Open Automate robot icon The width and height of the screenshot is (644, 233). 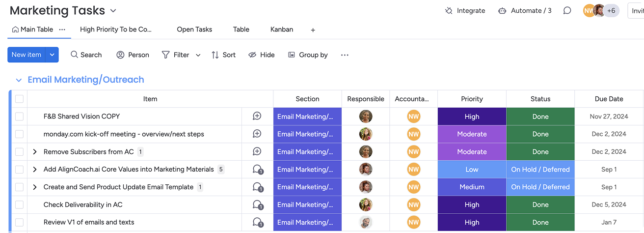point(502,10)
